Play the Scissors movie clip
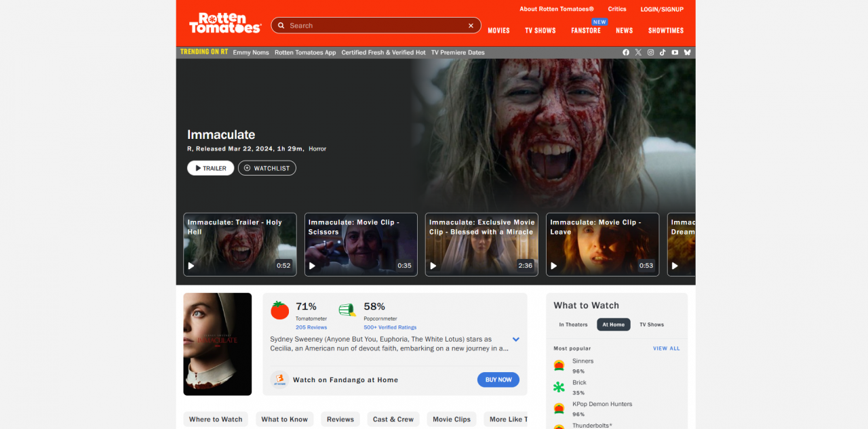 (x=361, y=245)
